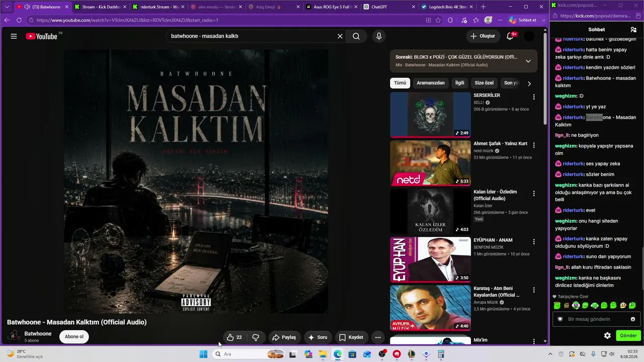The height and width of the screenshot is (362, 644).
Task: Open the Ahmet Şafak netd thumbnail
Action: 431,163
